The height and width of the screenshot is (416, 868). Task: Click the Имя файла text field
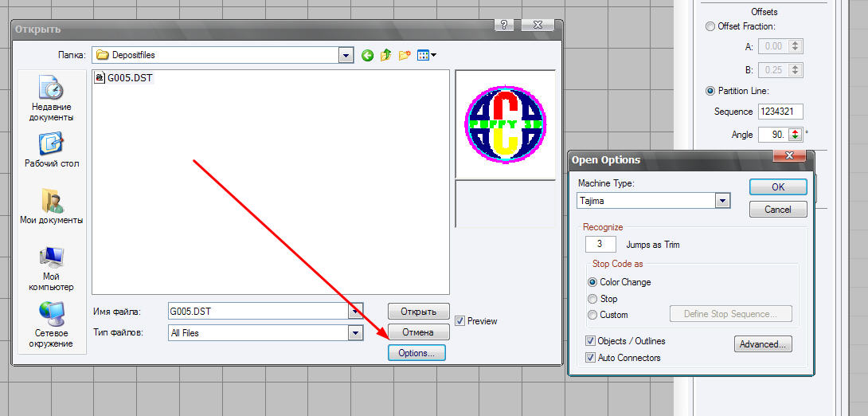259,312
